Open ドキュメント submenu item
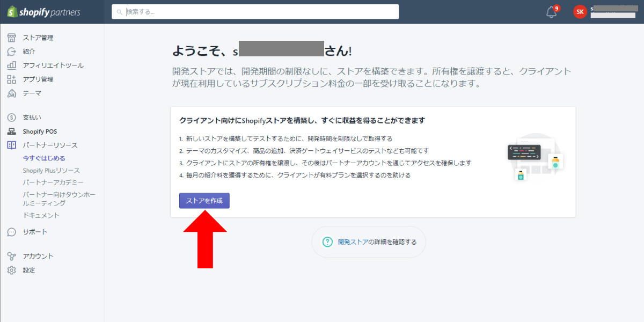644x322 pixels. [x=41, y=215]
